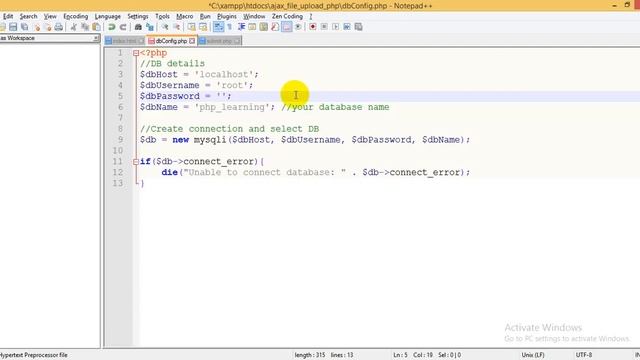Click the Save Recorded Macro icon
Viewport: 640px width, 360px height.
tap(358, 27)
